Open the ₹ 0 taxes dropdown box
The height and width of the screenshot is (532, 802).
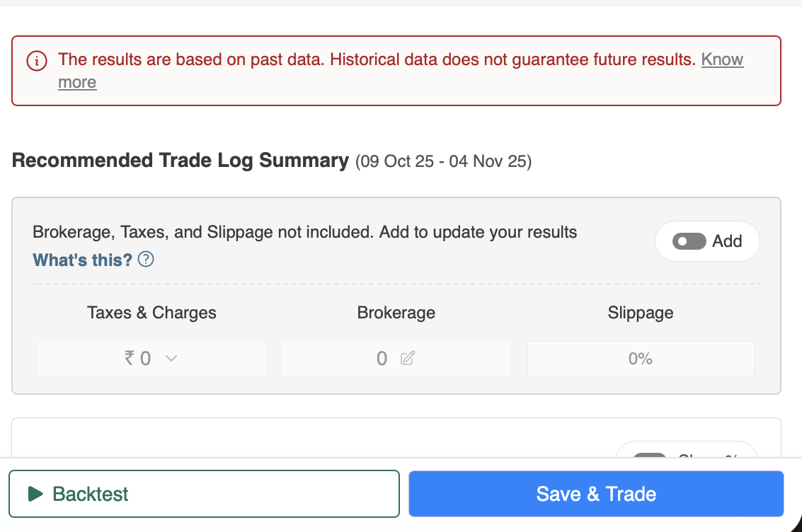pyautogui.click(x=151, y=358)
